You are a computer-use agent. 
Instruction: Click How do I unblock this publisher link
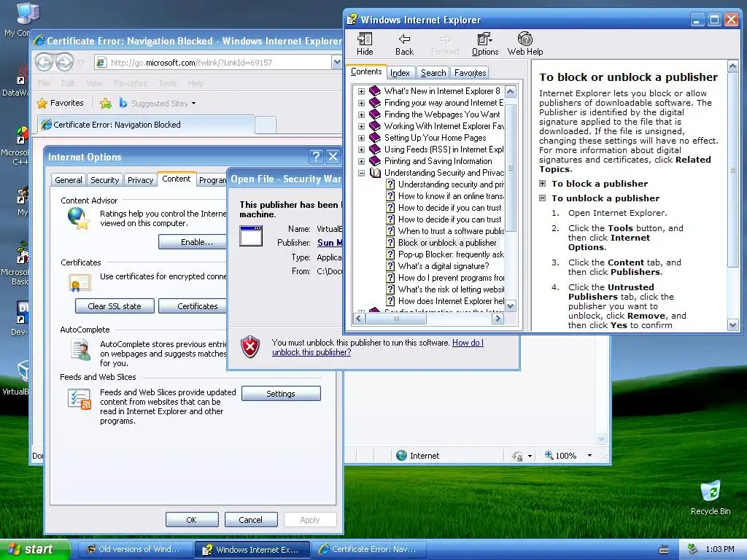click(377, 347)
